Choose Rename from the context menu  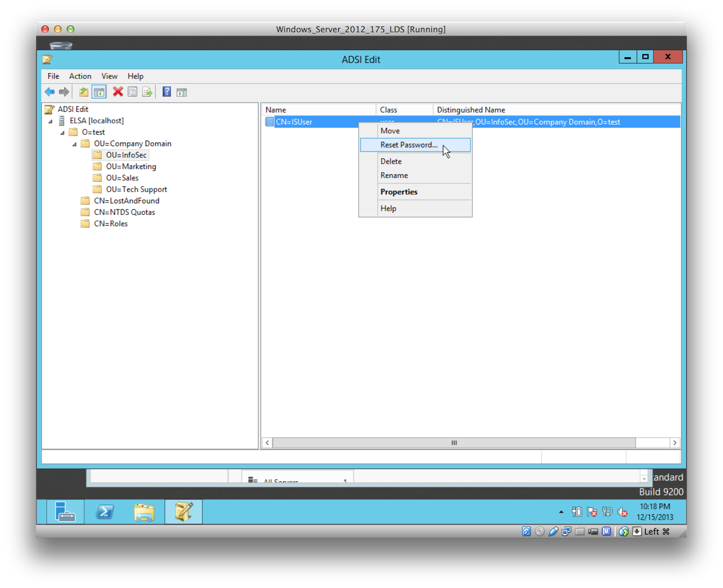pos(415,175)
